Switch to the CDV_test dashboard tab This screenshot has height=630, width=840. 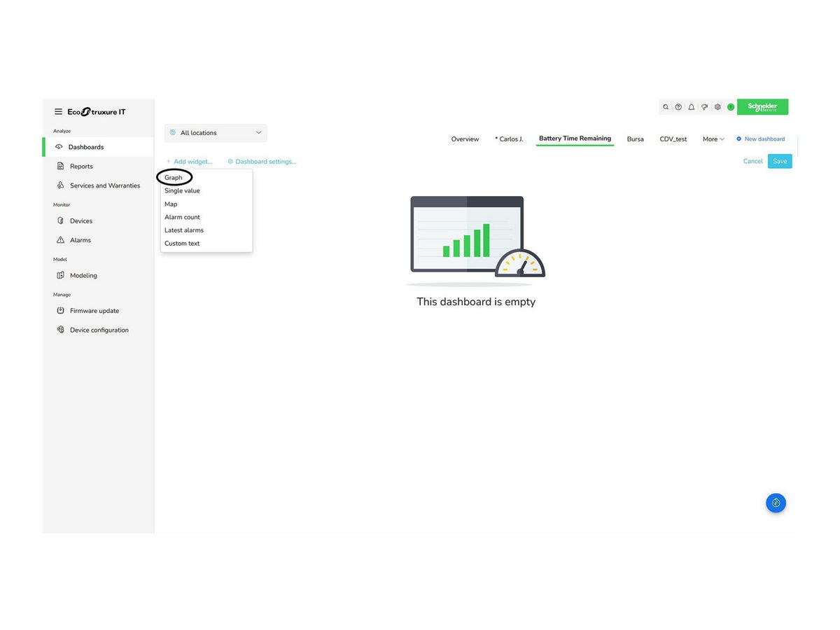click(x=673, y=139)
